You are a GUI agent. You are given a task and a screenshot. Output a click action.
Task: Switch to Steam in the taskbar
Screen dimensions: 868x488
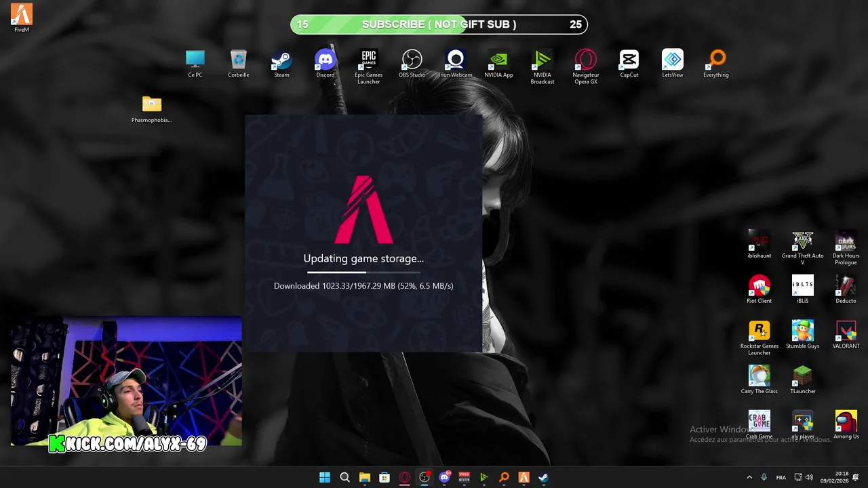(x=544, y=477)
